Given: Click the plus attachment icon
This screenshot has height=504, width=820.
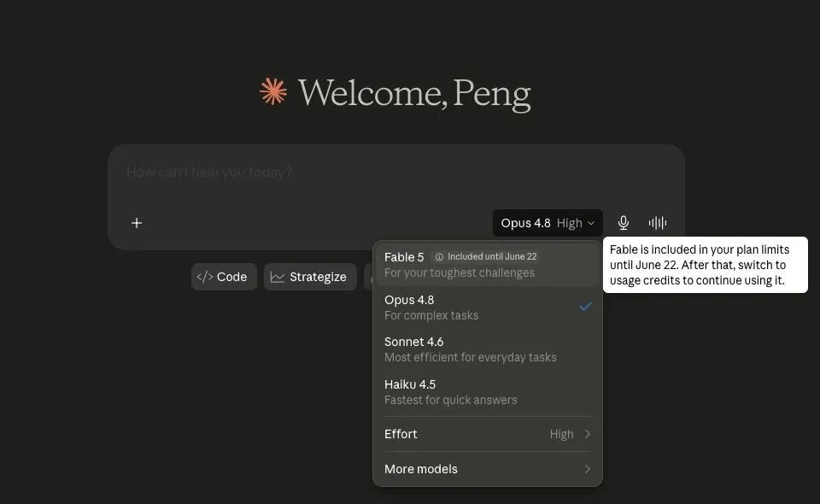Looking at the screenshot, I should (x=137, y=223).
